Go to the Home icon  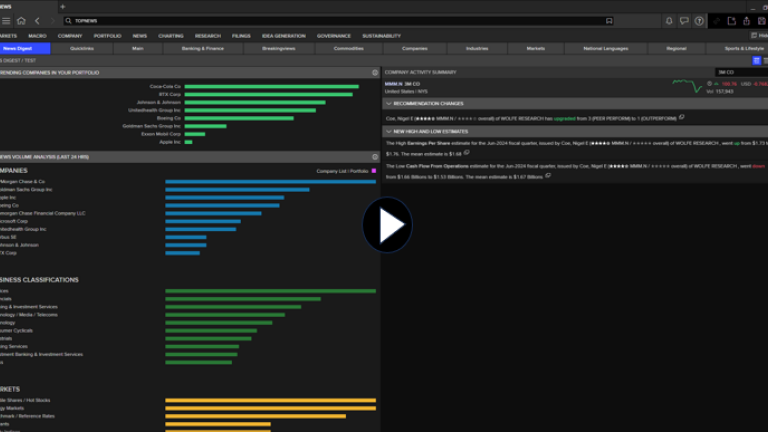click(x=21, y=20)
